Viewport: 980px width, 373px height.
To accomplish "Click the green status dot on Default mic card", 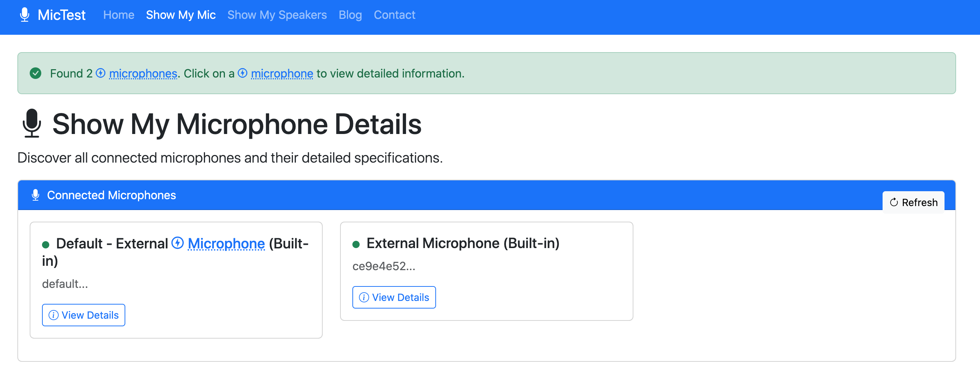I will [46, 244].
